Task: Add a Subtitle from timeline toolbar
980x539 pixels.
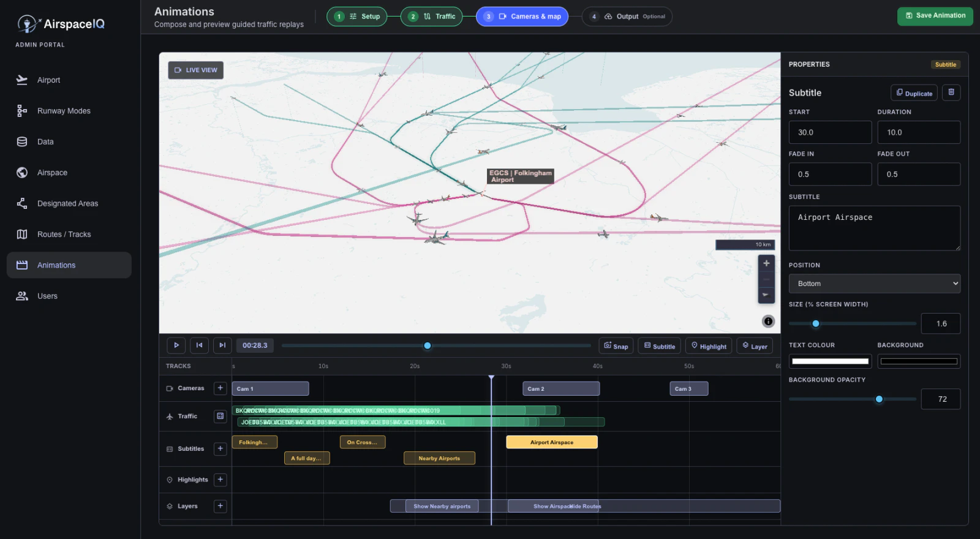Action: 660,346
